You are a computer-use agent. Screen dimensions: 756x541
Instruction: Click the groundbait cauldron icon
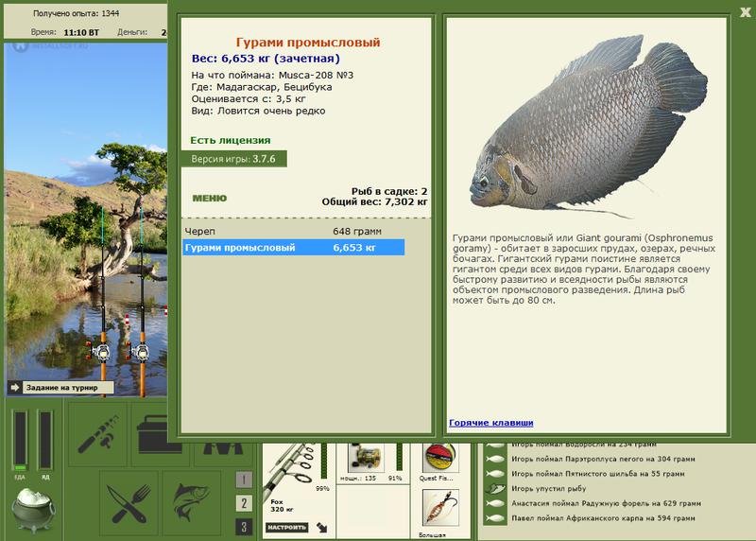(x=33, y=508)
